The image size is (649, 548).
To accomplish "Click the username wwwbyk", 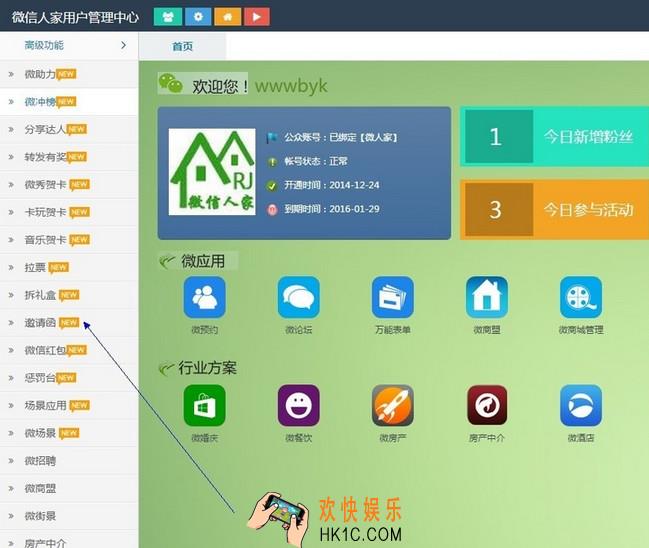I will click(x=291, y=86).
